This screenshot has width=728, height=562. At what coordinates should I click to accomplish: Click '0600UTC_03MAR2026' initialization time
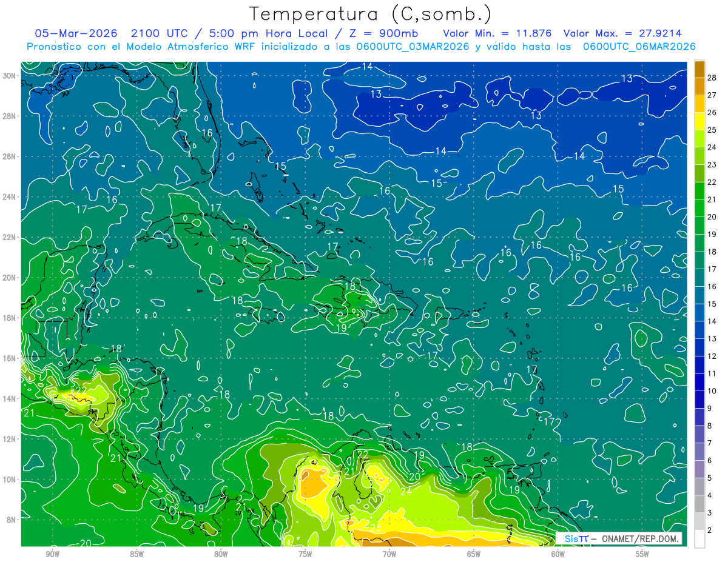pos(414,47)
